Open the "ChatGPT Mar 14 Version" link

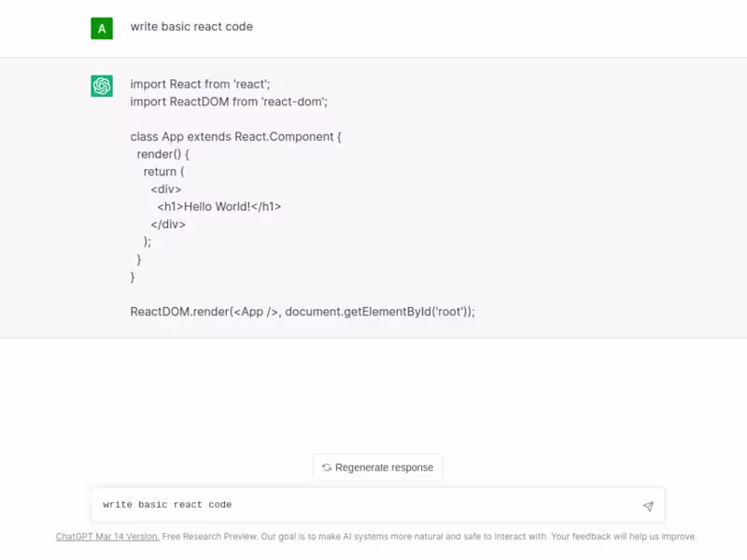106,537
